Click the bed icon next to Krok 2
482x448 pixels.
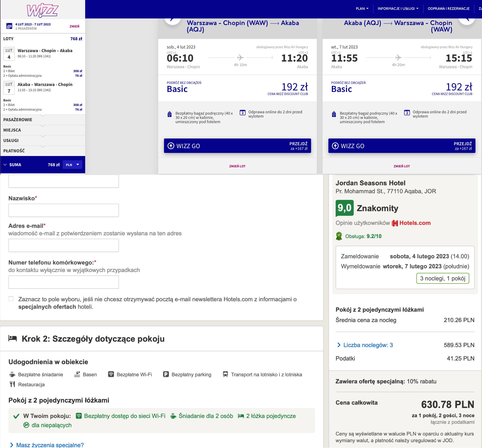[13, 338]
